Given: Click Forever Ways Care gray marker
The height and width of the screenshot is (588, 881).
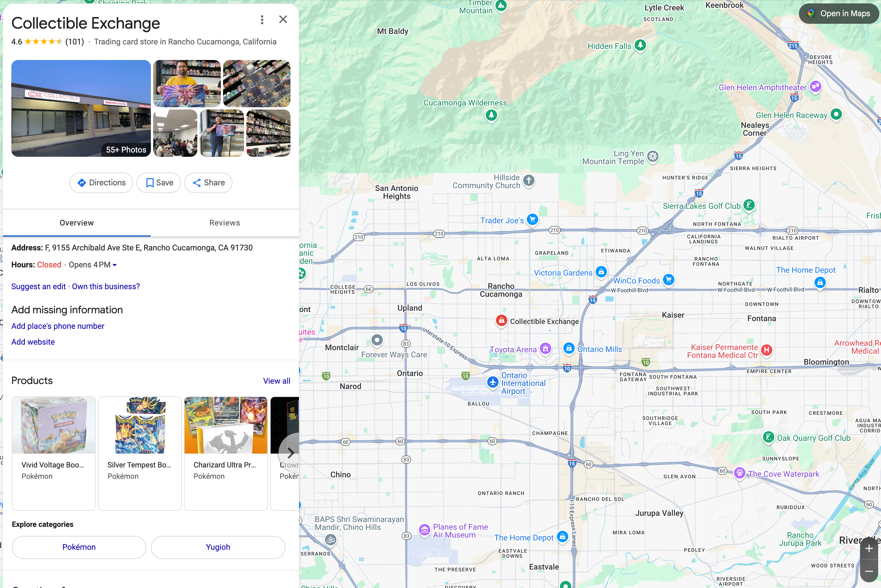Looking at the screenshot, I should tap(377, 340).
